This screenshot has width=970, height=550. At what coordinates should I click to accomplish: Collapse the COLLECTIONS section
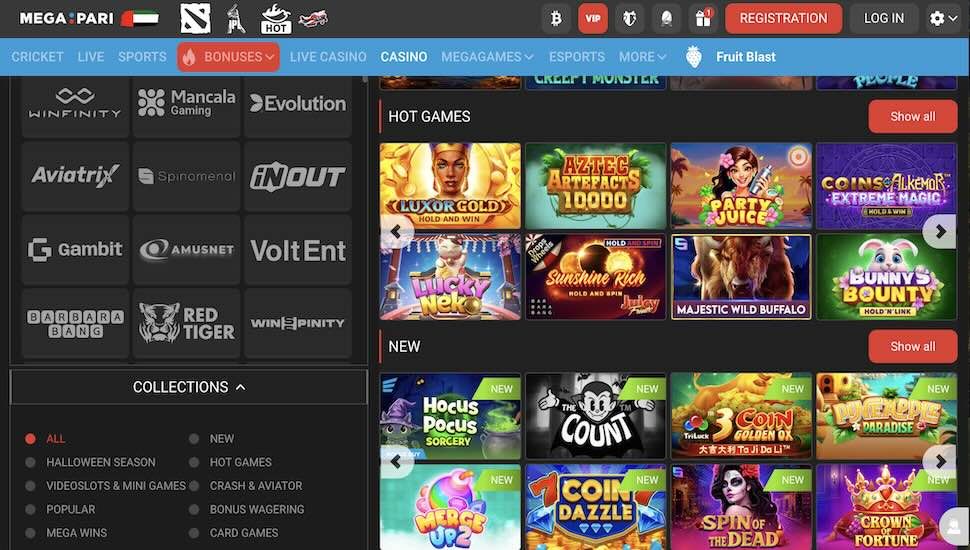(x=189, y=387)
